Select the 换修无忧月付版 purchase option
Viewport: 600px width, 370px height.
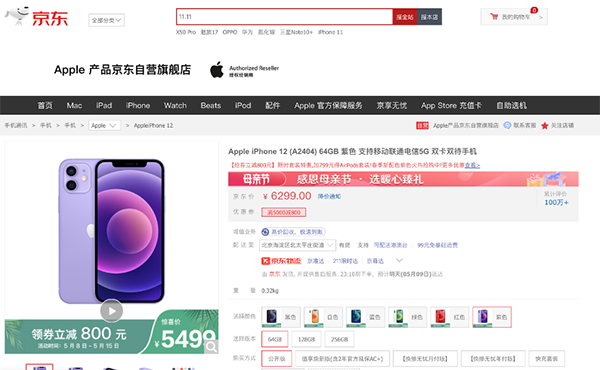point(425,359)
